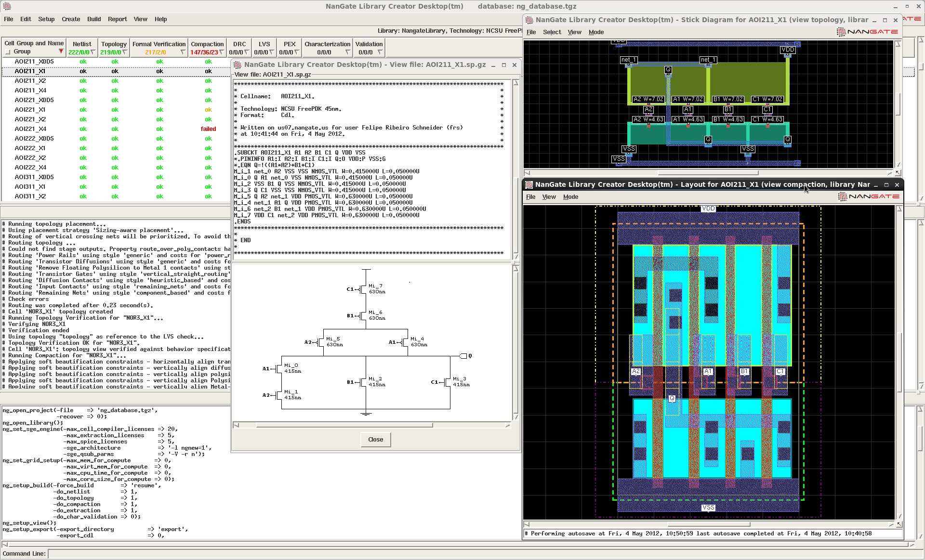Click the window icon of the View file window
This screenshot has width=925, height=560.
tap(238, 65)
